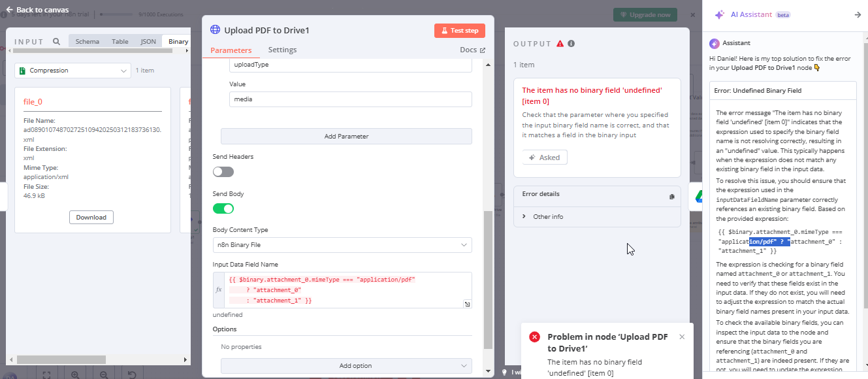Copy error details with the copy icon
868x379 pixels.
tap(671, 196)
